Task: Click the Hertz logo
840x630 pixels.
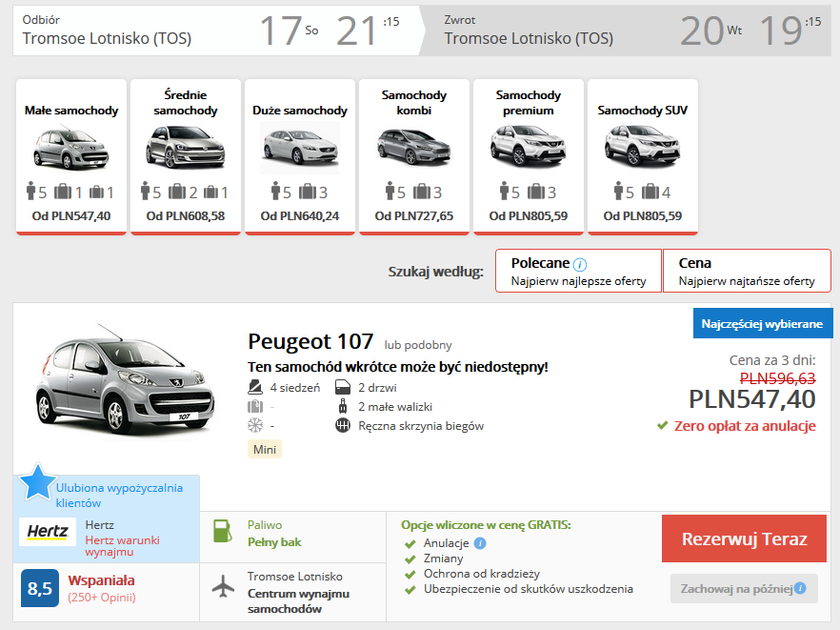Action: tap(48, 531)
